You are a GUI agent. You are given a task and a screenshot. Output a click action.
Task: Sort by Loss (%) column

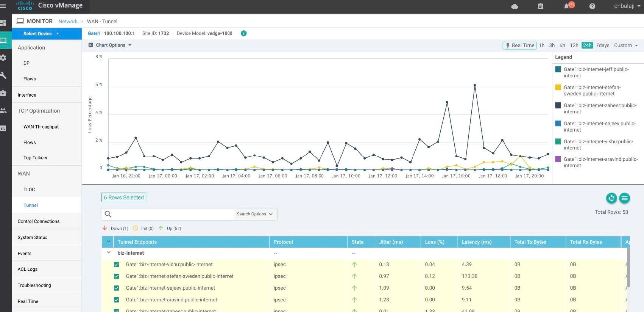tap(439, 242)
